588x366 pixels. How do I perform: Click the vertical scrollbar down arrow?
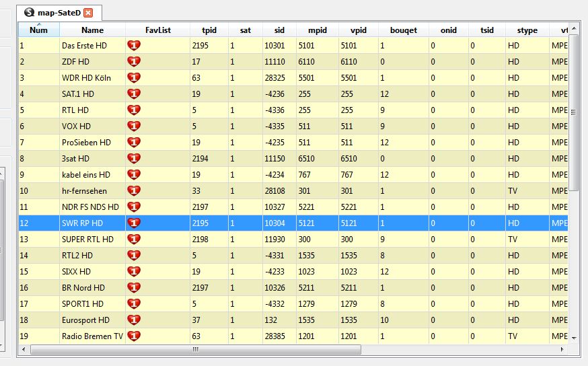point(574,338)
